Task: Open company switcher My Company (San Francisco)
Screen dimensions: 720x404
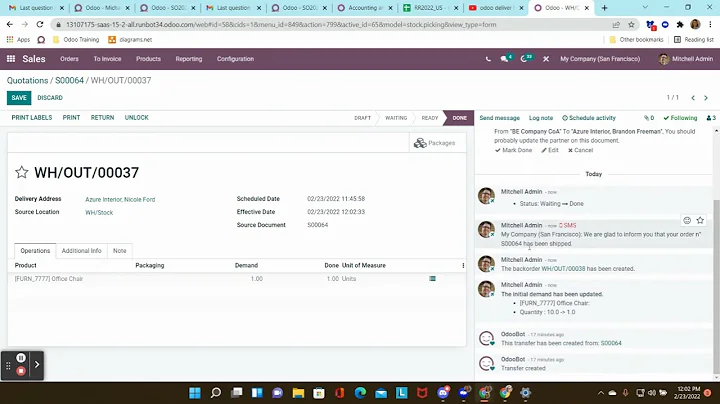Action: pos(600,59)
